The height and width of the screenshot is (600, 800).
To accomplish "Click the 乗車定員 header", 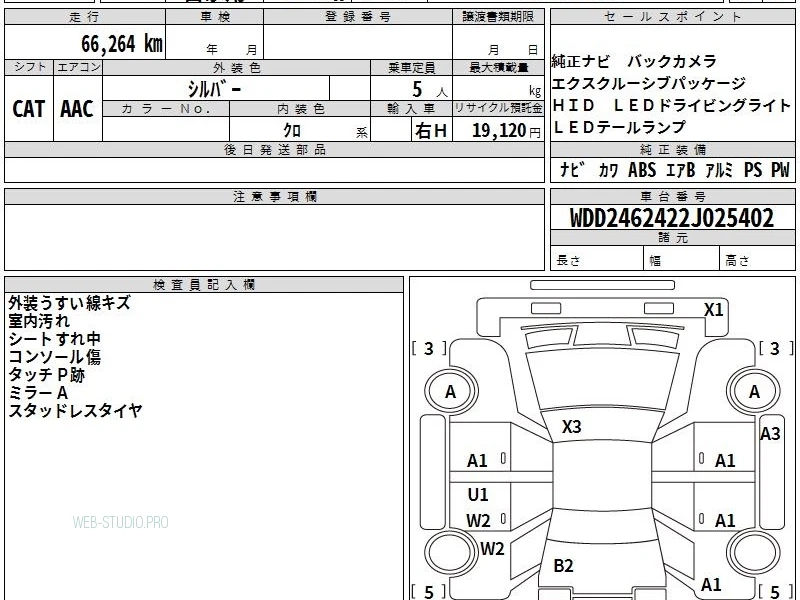I will [x=411, y=68].
